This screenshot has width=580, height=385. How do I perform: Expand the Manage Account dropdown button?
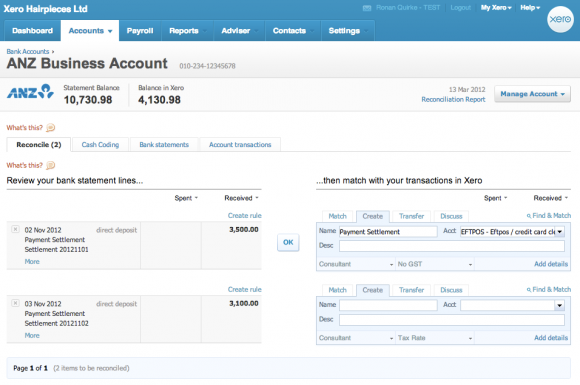(532, 94)
